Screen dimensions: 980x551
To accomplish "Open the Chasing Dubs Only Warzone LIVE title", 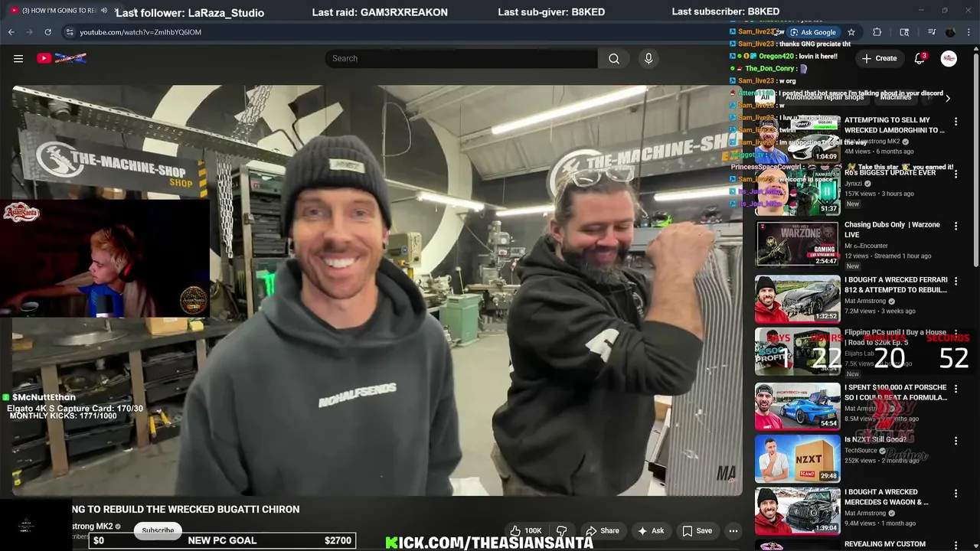I will (892, 230).
